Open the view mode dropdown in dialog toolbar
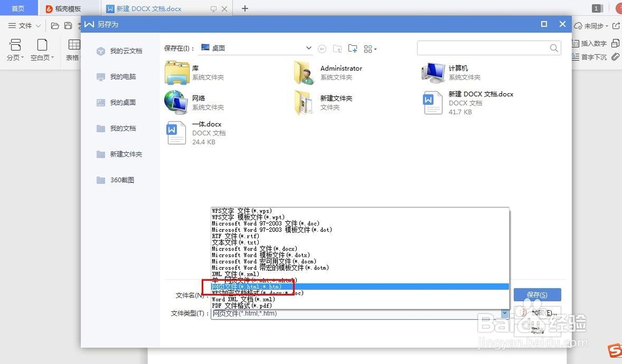The height and width of the screenshot is (364, 622). click(370, 48)
